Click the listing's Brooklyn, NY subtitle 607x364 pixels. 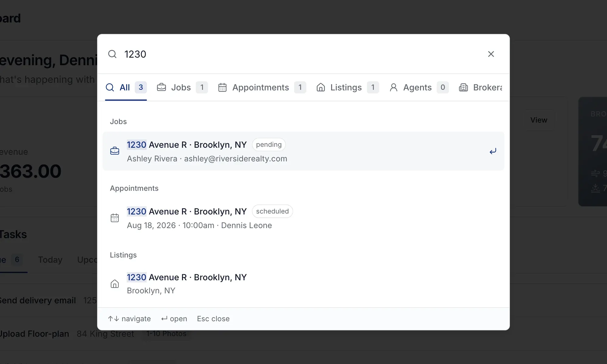[x=151, y=291]
